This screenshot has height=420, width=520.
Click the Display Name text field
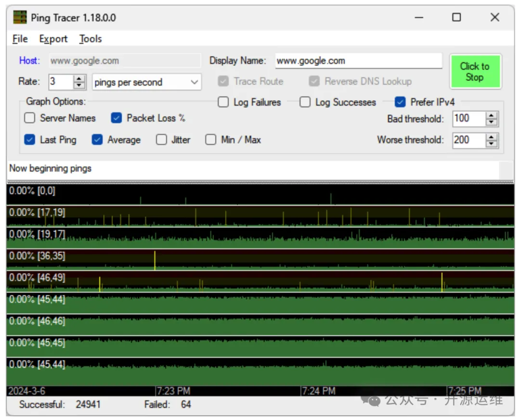(x=358, y=61)
